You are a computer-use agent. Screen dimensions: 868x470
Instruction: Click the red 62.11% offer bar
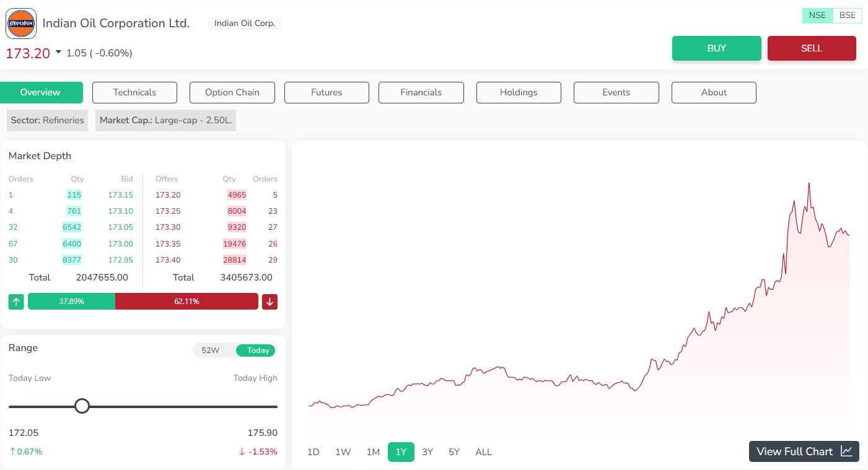tap(186, 302)
